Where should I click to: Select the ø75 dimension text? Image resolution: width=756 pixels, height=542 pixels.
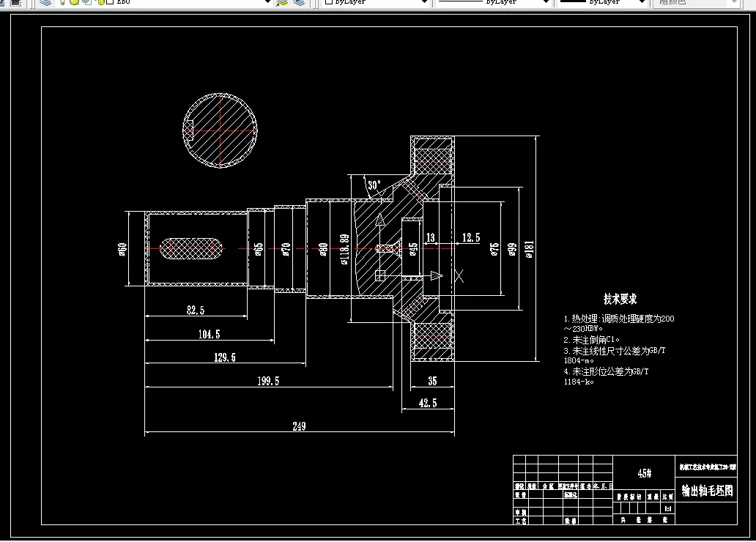tap(494, 249)
